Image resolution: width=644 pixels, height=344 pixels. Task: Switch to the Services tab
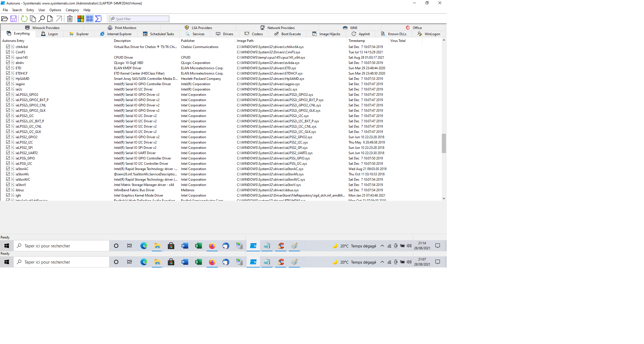(195, 34)
